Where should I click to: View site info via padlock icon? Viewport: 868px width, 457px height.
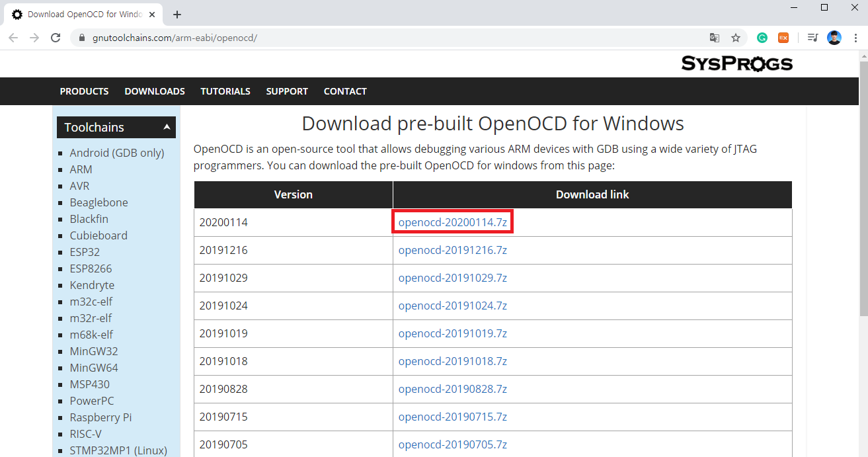pyautogui.click(x=82, y=38)
